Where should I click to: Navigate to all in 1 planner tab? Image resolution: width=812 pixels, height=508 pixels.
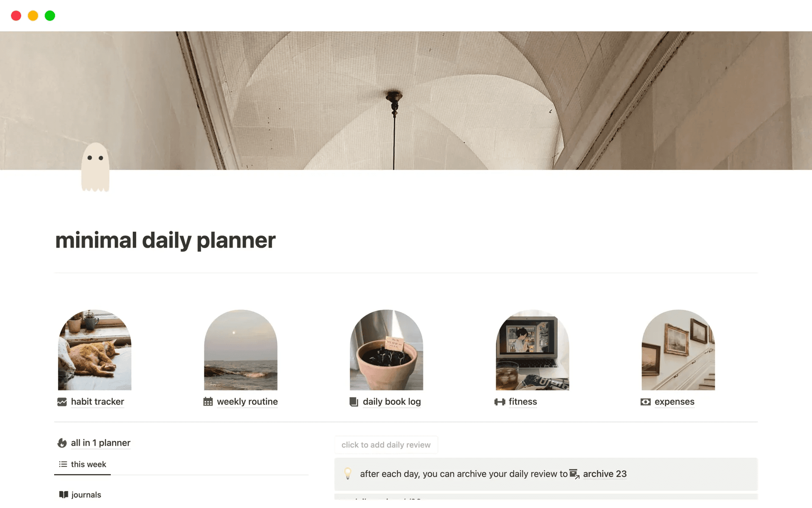pyautogui.click(x=93, y=442)
